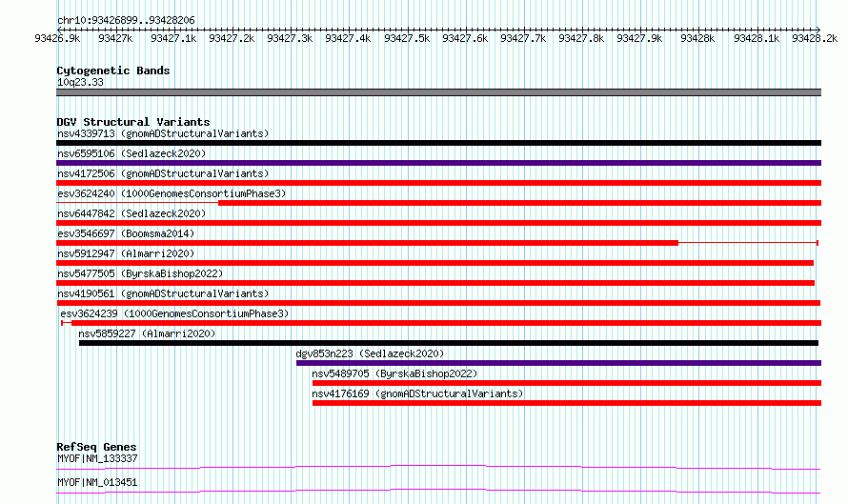
Task: Click the red bar of esv3624240
Action: coord(519,203)
